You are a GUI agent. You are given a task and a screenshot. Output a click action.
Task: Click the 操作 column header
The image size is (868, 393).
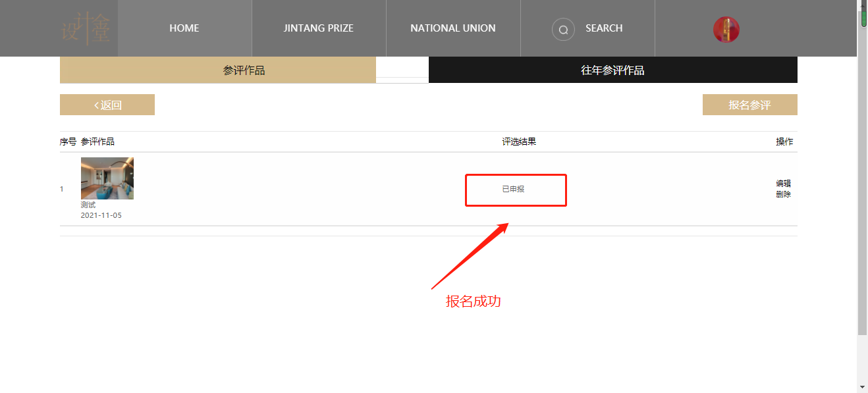[x=784, y=142]
